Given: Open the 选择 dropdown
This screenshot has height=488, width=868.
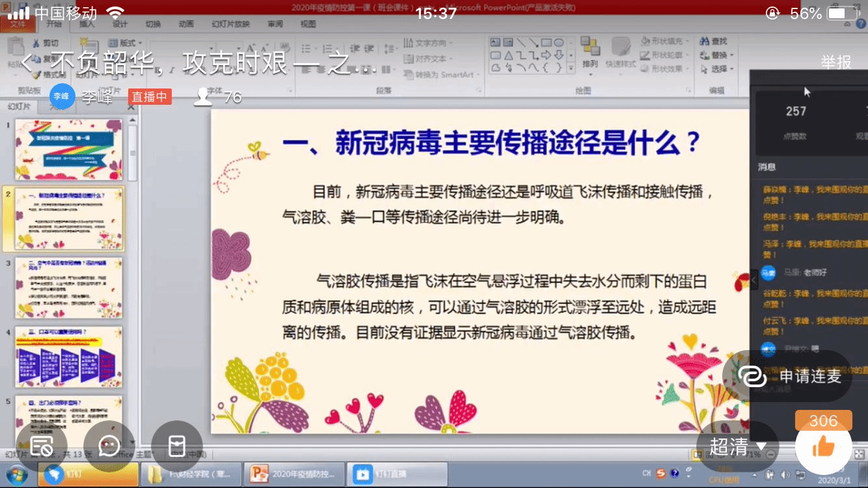Looking at the screenshot, I should click(717, 69).
